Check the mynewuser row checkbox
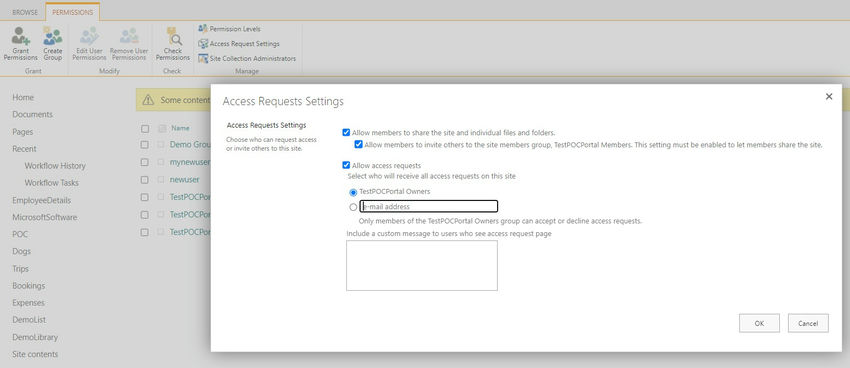Viewport: 850px width, 368px height. [x=145, y=162]
